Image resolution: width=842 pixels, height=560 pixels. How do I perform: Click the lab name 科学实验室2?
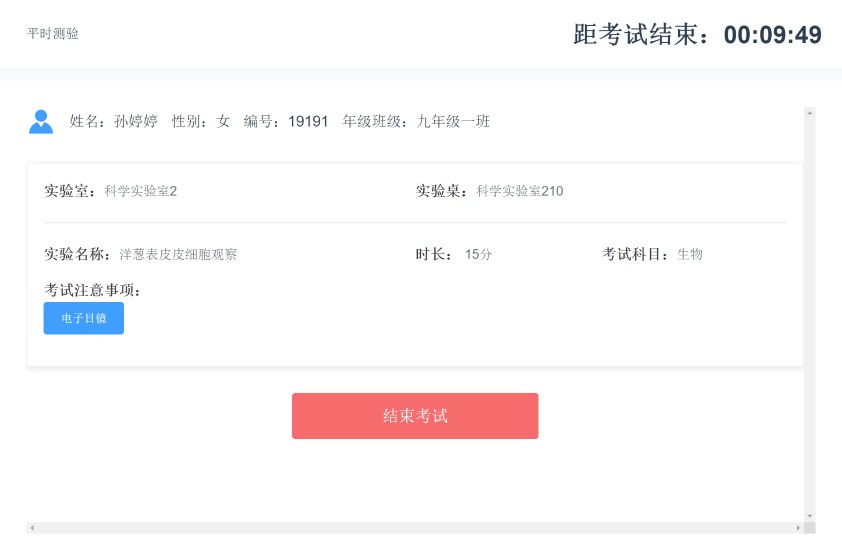141,191
